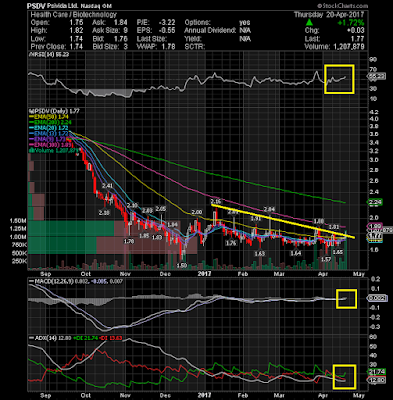Screen dimensions: 393x400
Task: Click the SCTR label
Action: tap(194, 47)
